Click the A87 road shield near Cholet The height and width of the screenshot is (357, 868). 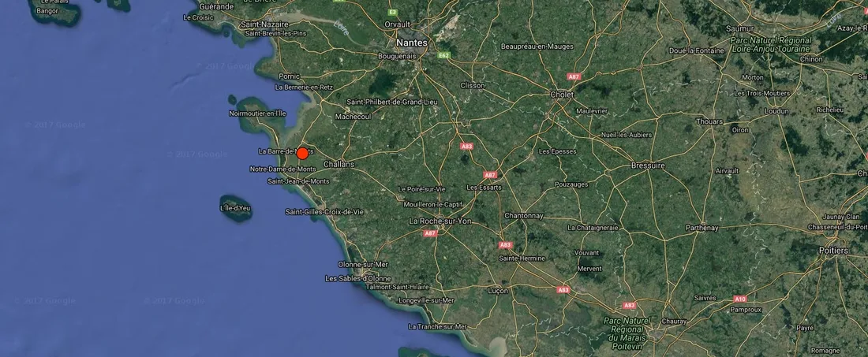574,76
